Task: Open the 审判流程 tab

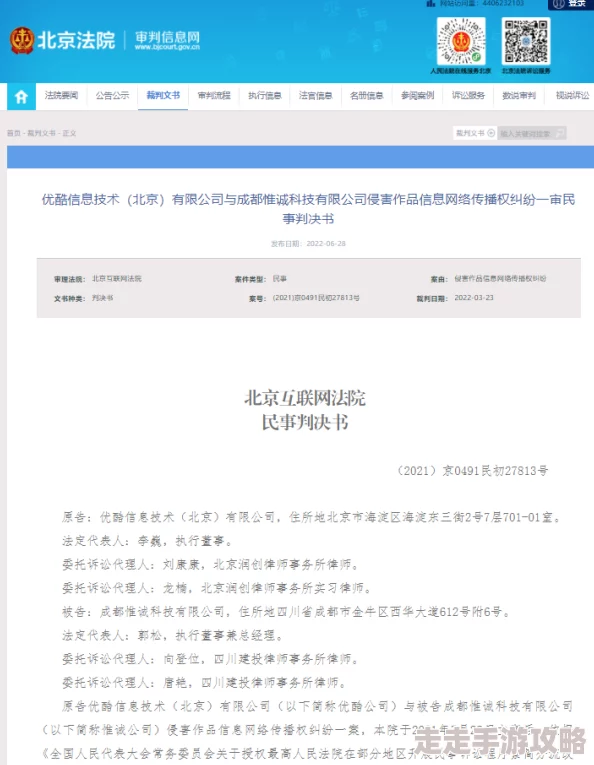Action: (x=214, y=95)
